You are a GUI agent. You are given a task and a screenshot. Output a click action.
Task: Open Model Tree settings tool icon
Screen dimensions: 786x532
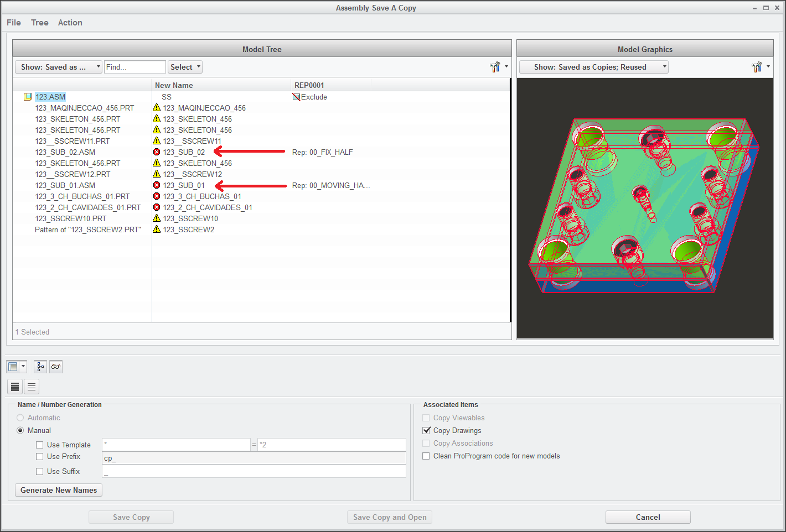click(x=495, y=67)
